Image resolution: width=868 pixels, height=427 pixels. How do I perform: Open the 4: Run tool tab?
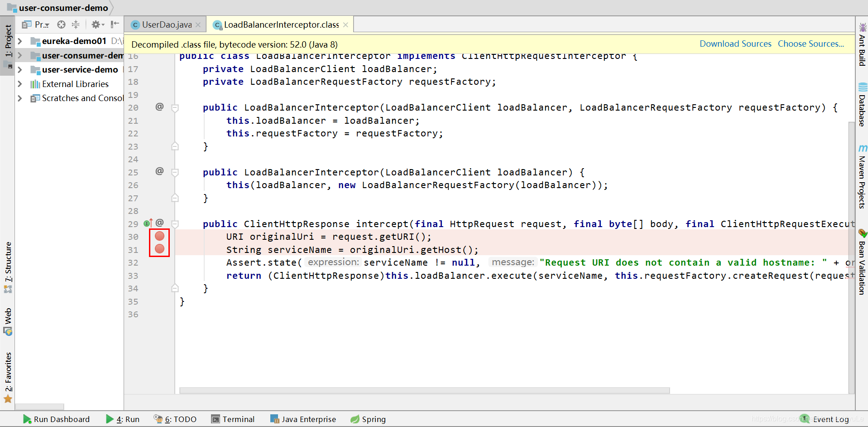pos(123,419)
